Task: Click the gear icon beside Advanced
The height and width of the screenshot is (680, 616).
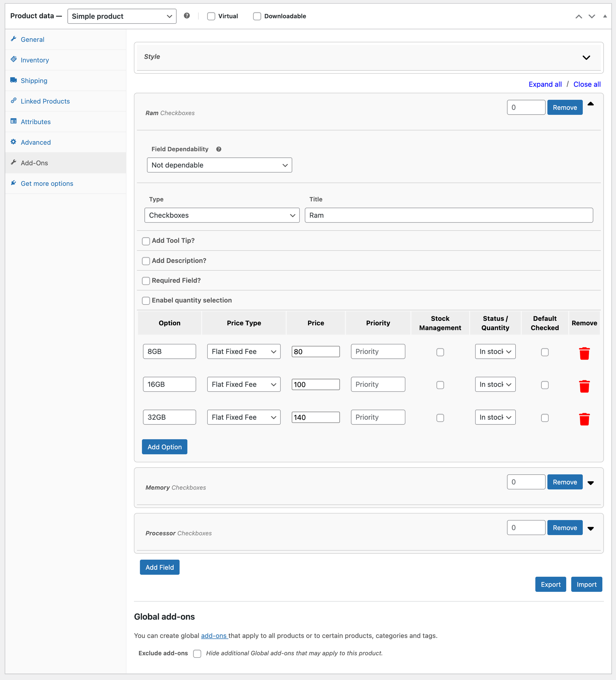Action: [14, 142]
